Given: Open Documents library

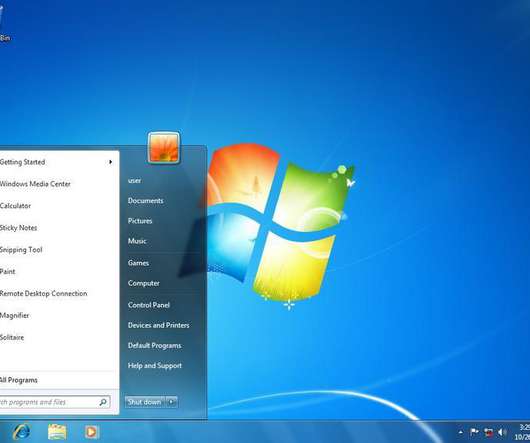Looking at the screenshot, I should pos(145,201).
